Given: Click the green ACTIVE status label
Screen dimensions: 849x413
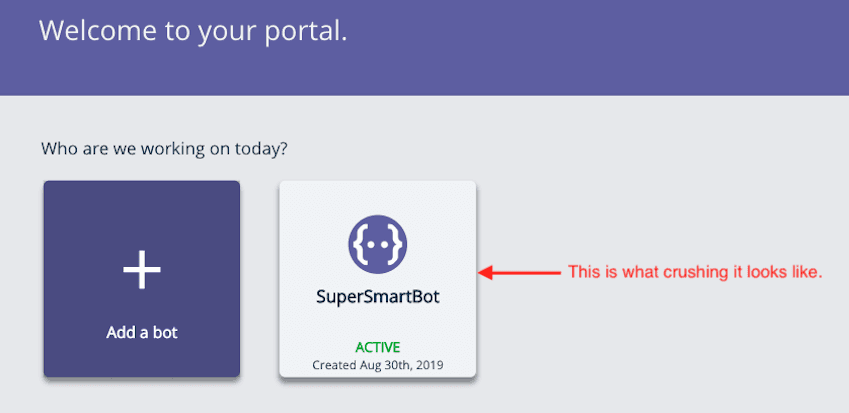Looking at the screenshot, I should coord(377,347).
